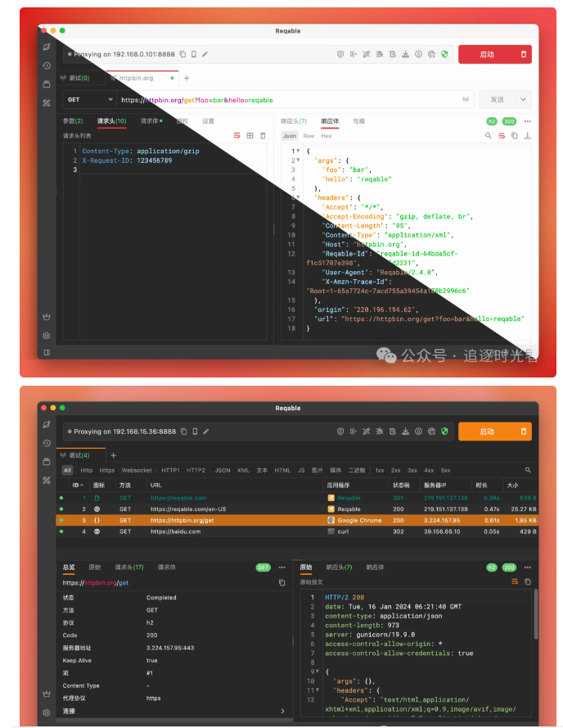The width and height of the screenshot is (563, 728).
Task: Copy proxy address 192.168.0.101:8888 in top window
Action: (182, 54)
